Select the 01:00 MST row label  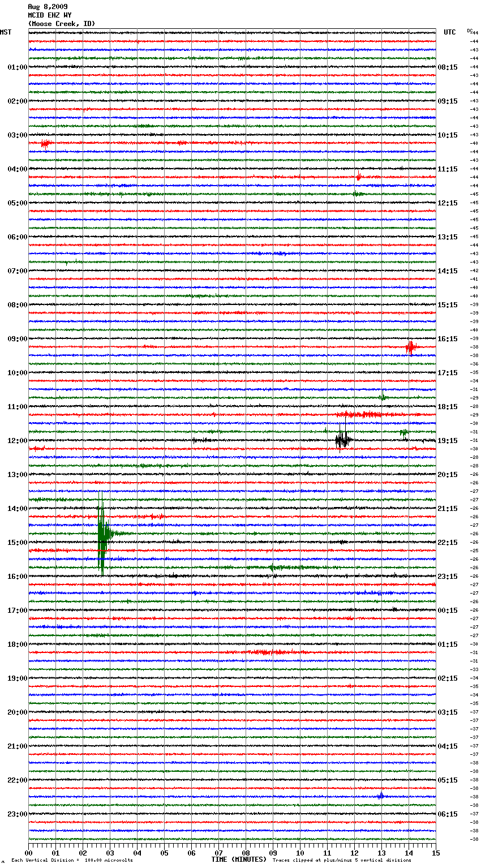[x=18, y=67]
